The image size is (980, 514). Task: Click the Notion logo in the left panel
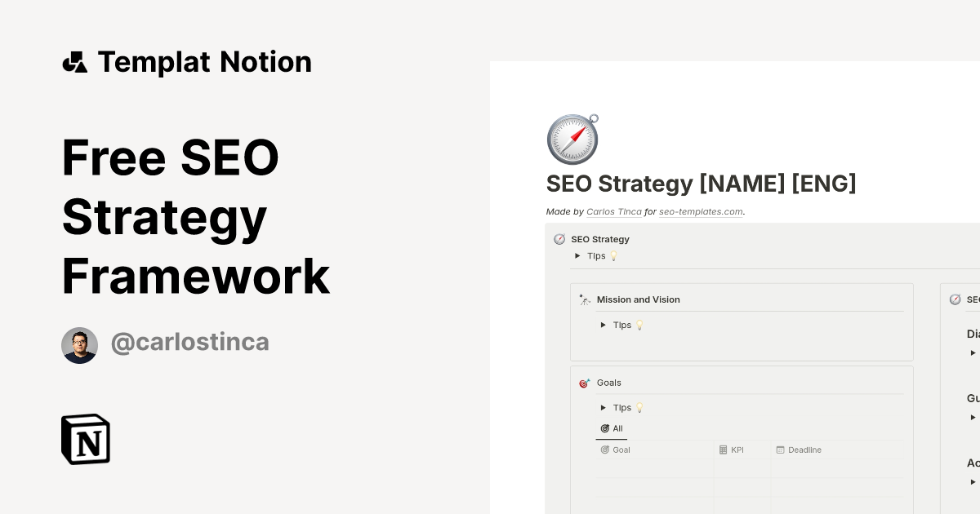85,439
